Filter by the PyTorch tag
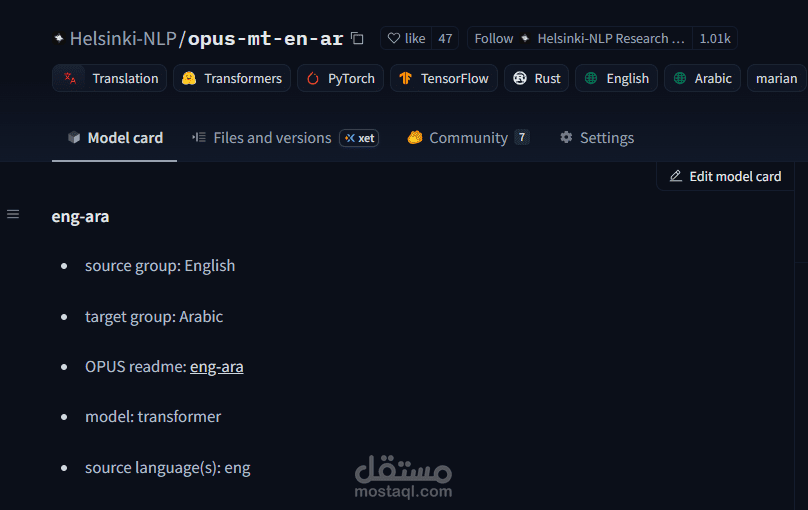The image size is (808, 510). (x=340, y=78)
